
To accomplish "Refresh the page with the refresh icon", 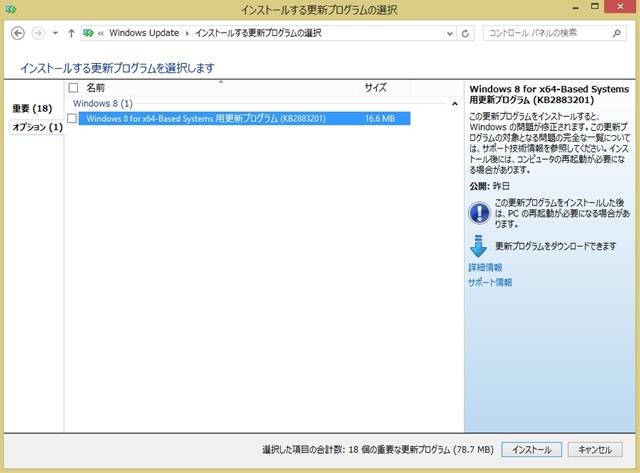I will point(465,33).
